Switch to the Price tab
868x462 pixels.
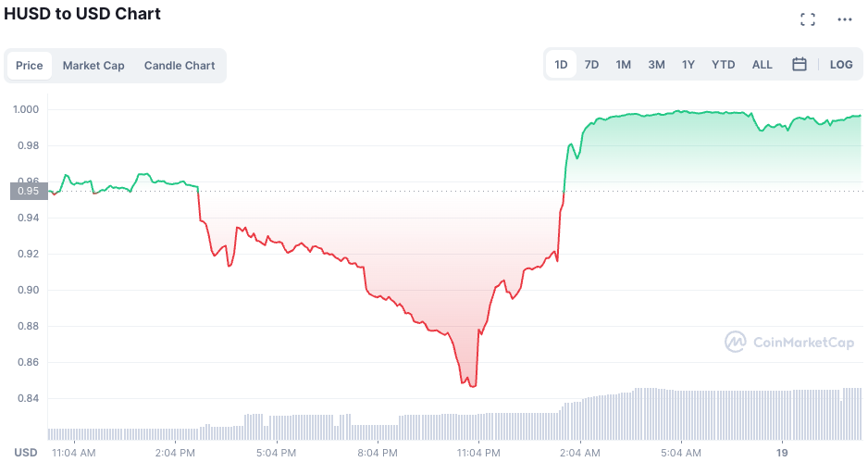30,66
